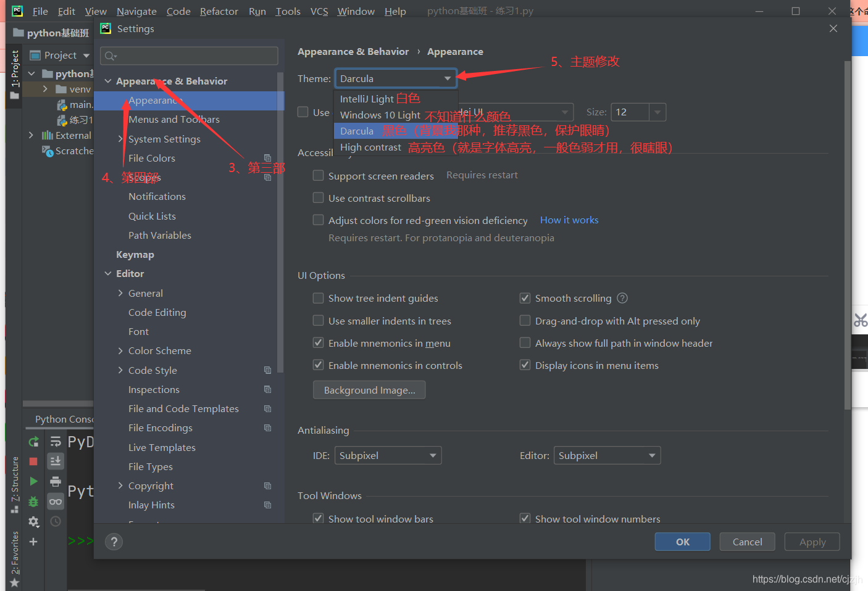Viewport: 868px width, 591px height.
Task: Enable Always show full path in window header
Action: click(x=525, y=343)
